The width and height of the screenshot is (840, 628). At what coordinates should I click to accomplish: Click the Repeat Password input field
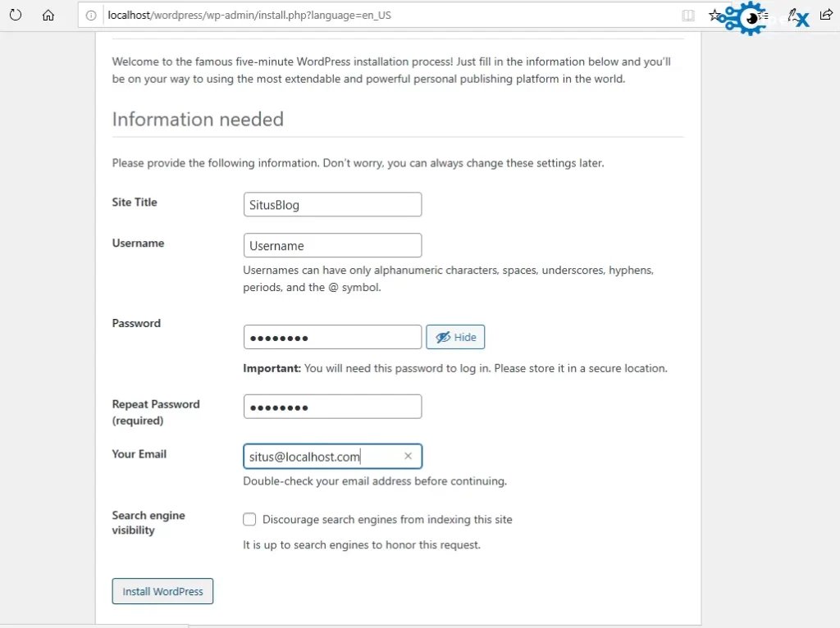tap(332, 407)
